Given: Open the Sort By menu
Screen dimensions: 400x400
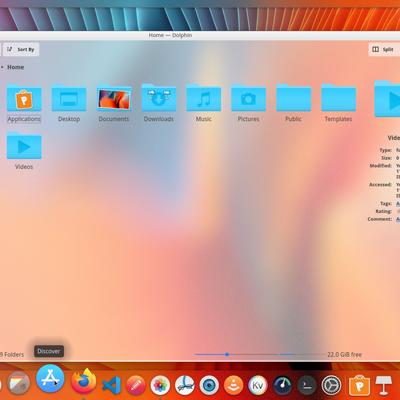Looking at the screenshot, I should click(x=21, y=49).
